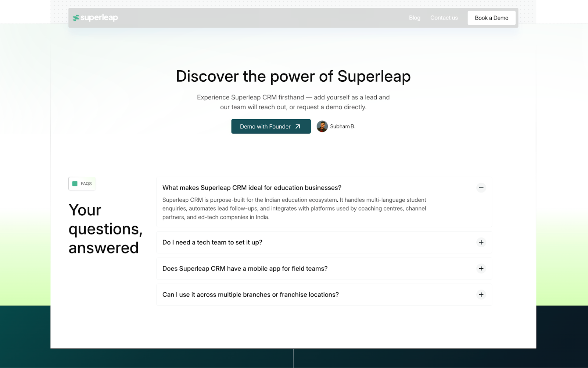Click the arrow icon on Demo with Founder

298,127
